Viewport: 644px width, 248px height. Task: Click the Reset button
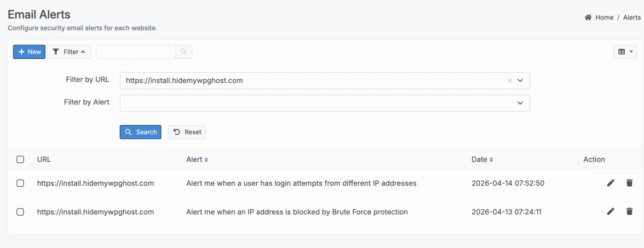187,132
